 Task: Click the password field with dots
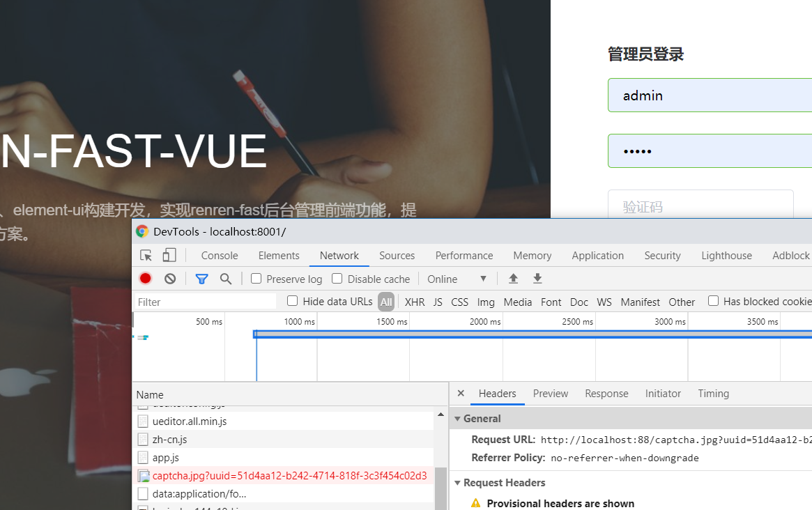[x=710, y=151]
